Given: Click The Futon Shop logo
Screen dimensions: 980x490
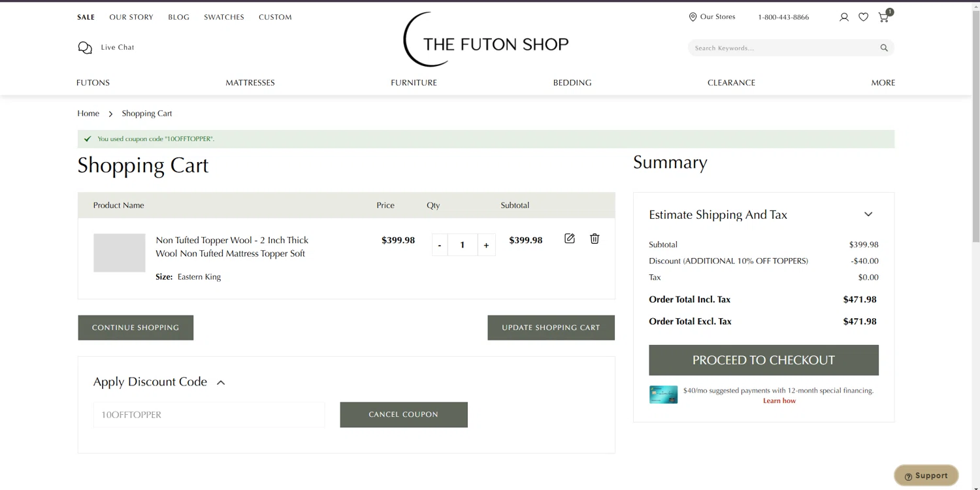Looking at the screenshot, I should point(486,39).
